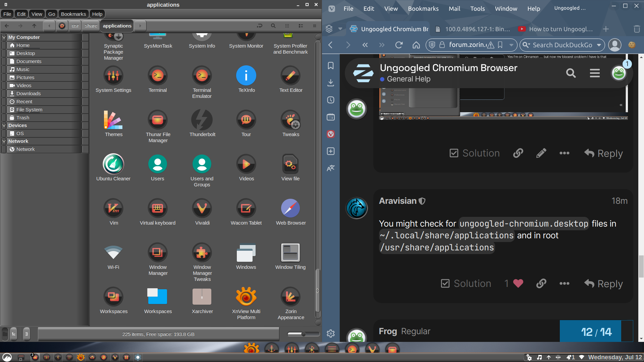Collapse the Devices section in sidebar
The height and width of the screenshot is (362, 644).
[4, 125]
